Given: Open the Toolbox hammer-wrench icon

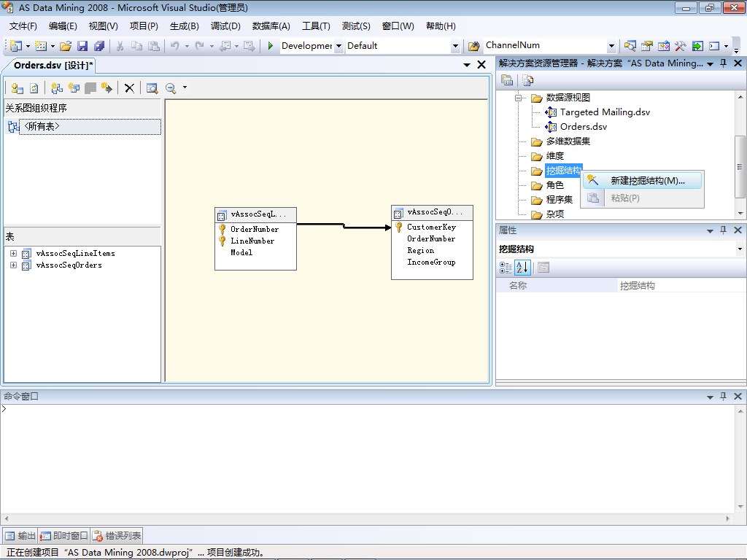Looking at the screenshot, I should (681, 46).
